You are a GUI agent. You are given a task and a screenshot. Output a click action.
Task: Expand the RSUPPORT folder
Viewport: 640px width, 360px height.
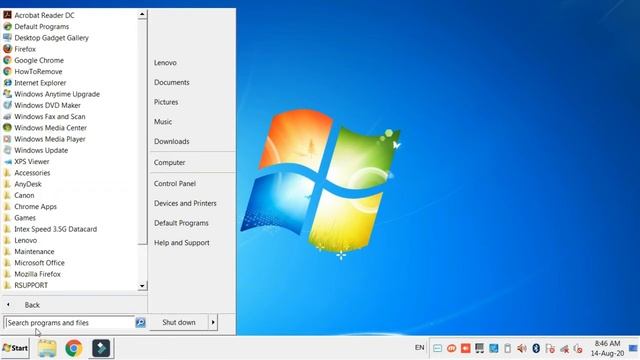click(25, 285)
